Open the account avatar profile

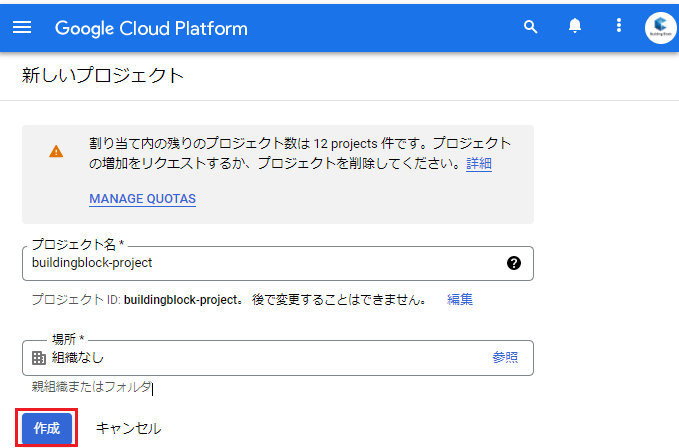pos(660,28)
